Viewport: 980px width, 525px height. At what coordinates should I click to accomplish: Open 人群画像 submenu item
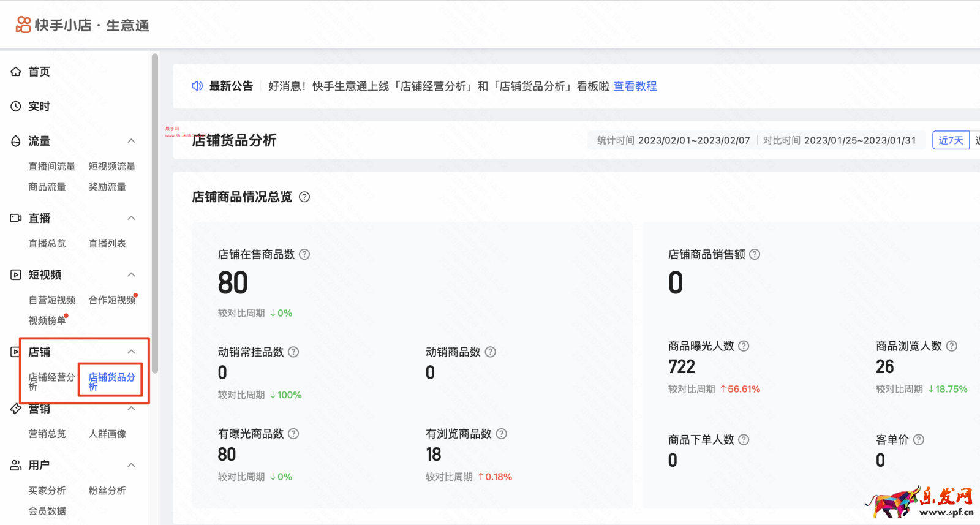(x=107, y=434)
